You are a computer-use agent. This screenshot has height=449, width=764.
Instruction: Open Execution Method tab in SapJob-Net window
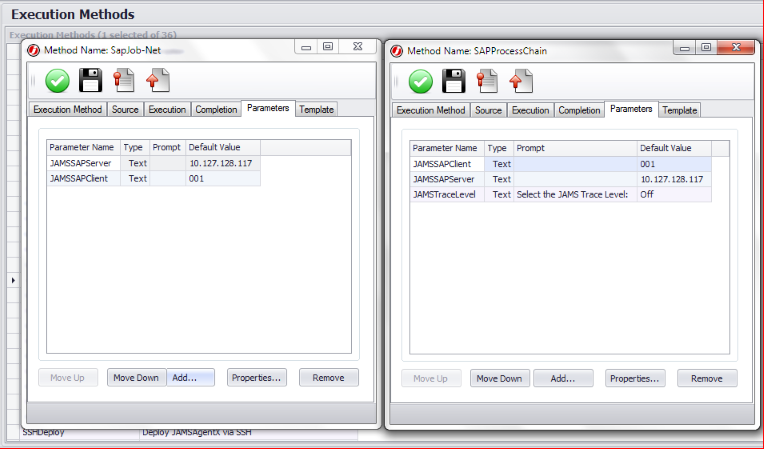(x=67, y=110)
